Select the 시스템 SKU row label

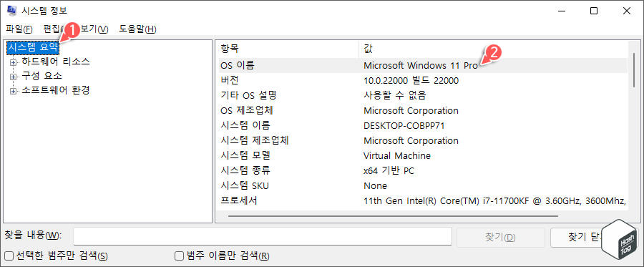245,185
